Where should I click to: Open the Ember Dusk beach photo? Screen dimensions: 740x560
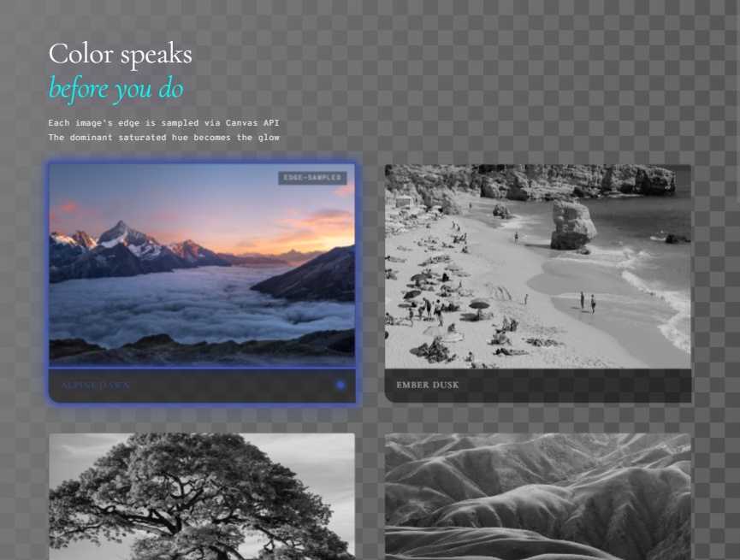tap(538, 267)
